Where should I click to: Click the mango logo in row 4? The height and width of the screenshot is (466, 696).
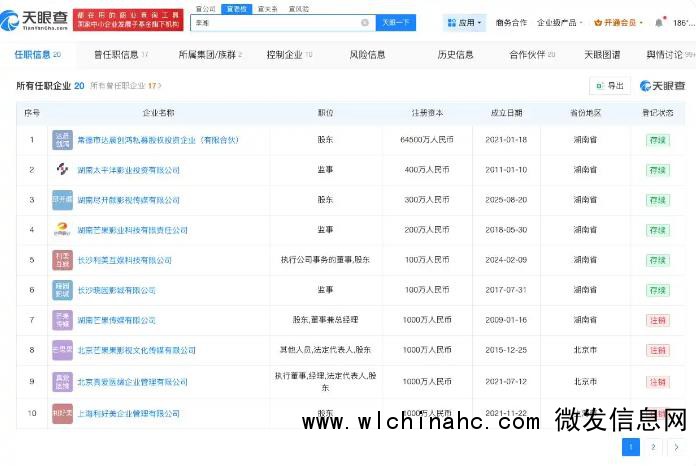[x=62, y=230]
